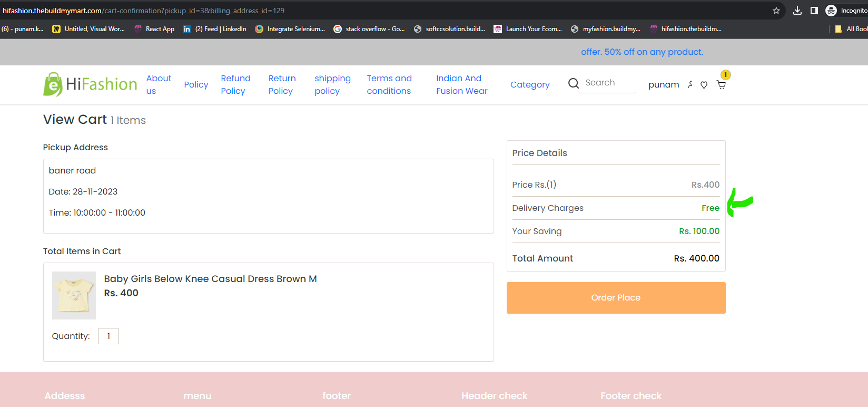Image resolution: width=868 pixels, height=407 pixels.
Task: Click the search magnifier icon
Action: click(x=573, y=83)
